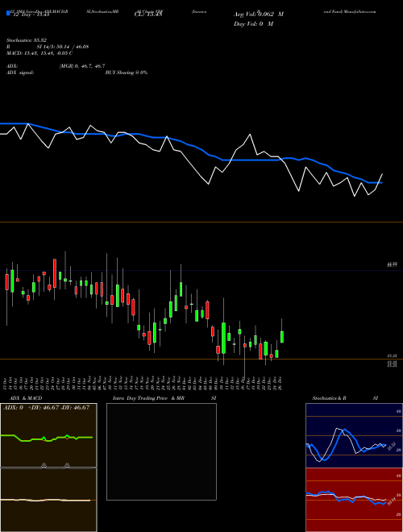Open the MACD panel below the ADX chart
Image resolution: width=403 pixels, height=532 pixels.
click(x=48, y=500)
